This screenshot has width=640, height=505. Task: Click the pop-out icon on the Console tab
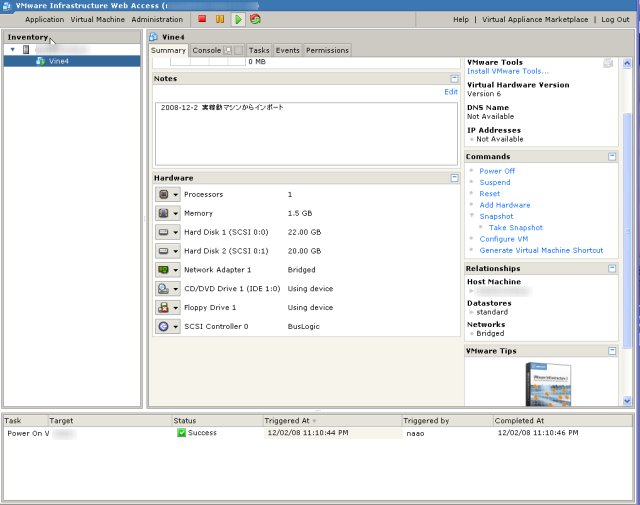229,51
